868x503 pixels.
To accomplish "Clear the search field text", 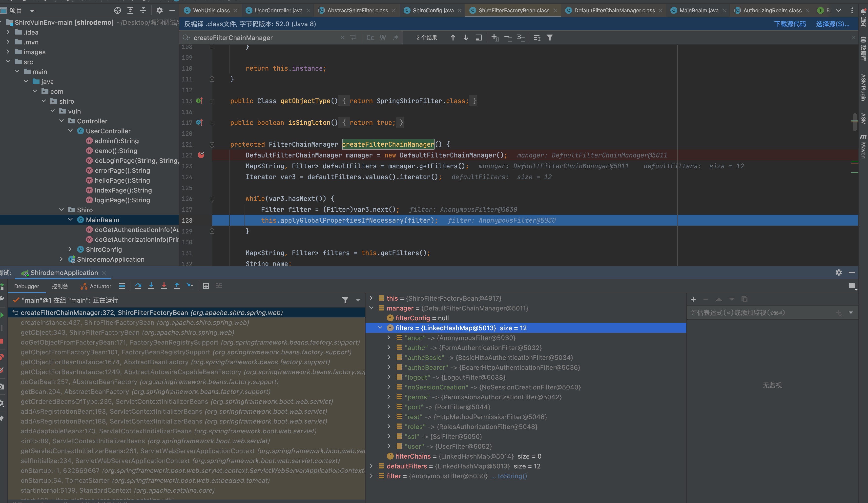I will click(x=342, y=38).
